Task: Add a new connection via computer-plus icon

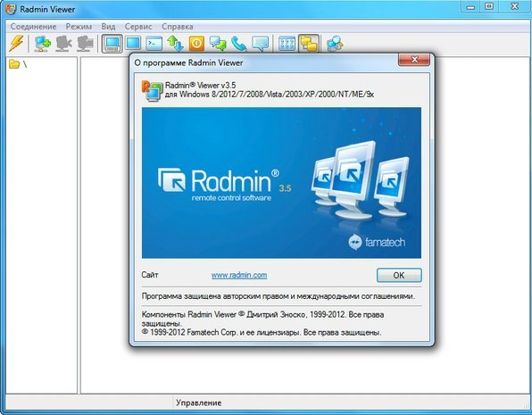Action: pyautogui.click(x=43, y=44)
